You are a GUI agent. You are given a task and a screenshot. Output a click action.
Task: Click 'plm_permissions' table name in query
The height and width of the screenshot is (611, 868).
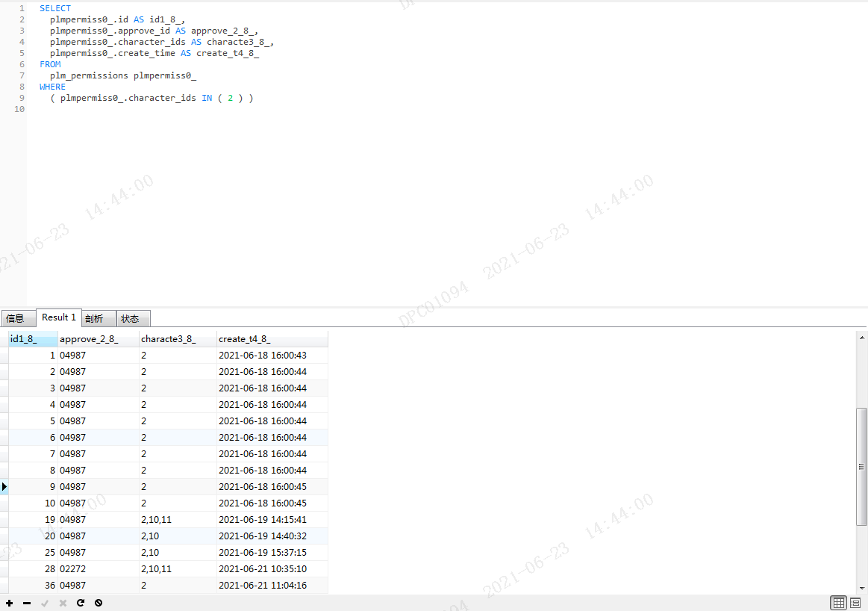[x=89, y=75]
